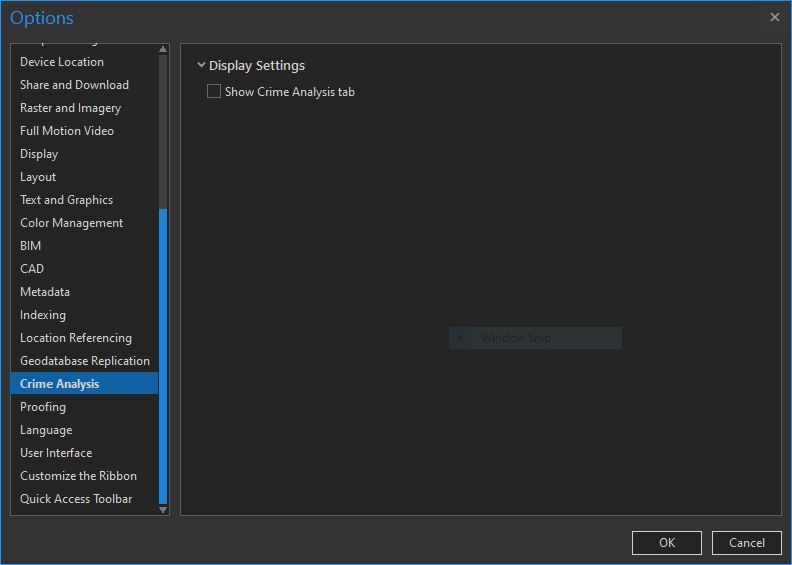Select the highlighted Crime Analysis item
This screenshot has height=565, width=792.
click(84, 383)
